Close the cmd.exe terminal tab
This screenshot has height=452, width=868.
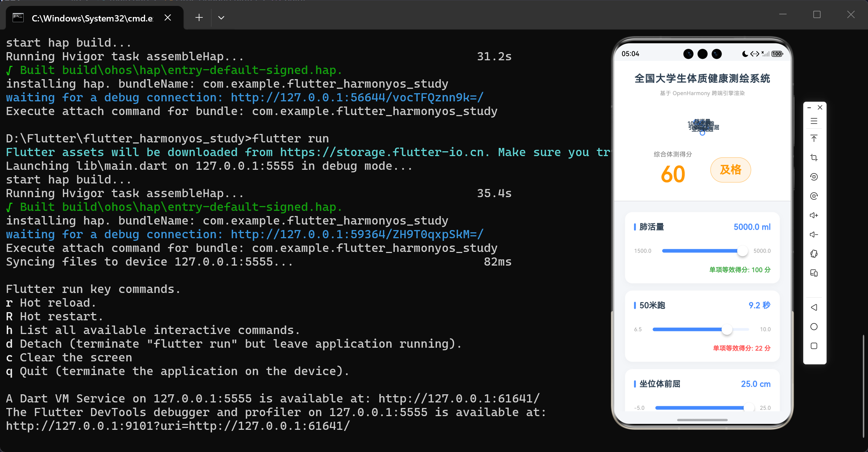click(x=168, y=18)
